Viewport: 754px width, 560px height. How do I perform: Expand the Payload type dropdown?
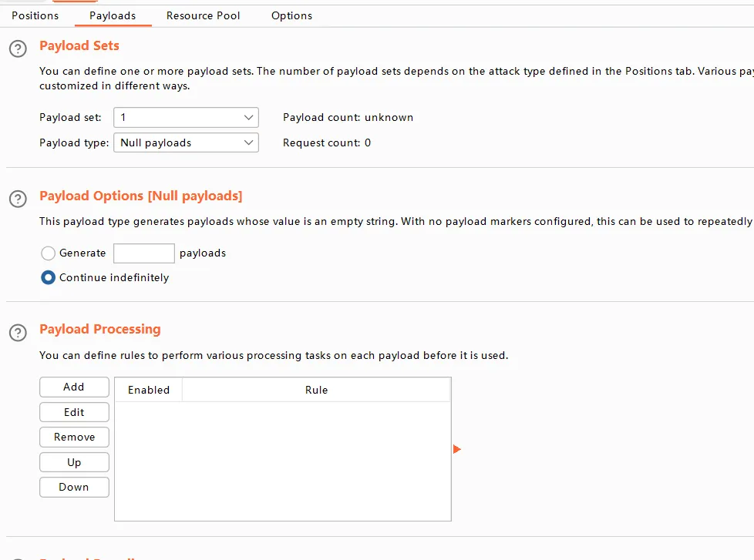tap(186, 143)
